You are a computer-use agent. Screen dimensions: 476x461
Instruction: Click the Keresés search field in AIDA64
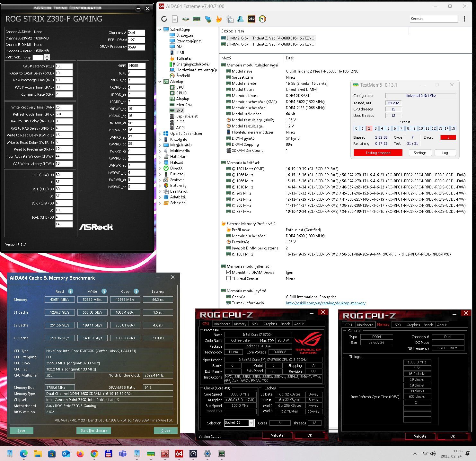(x=434, y=19)
